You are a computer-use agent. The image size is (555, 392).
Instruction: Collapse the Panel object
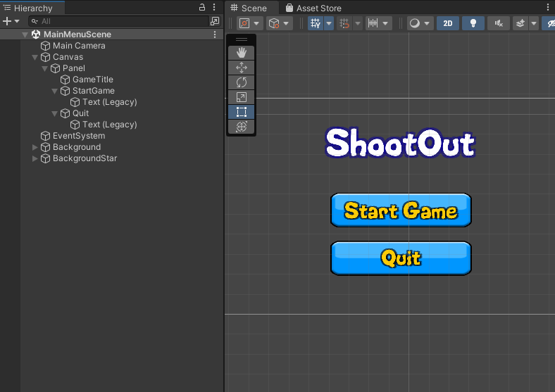44,69
